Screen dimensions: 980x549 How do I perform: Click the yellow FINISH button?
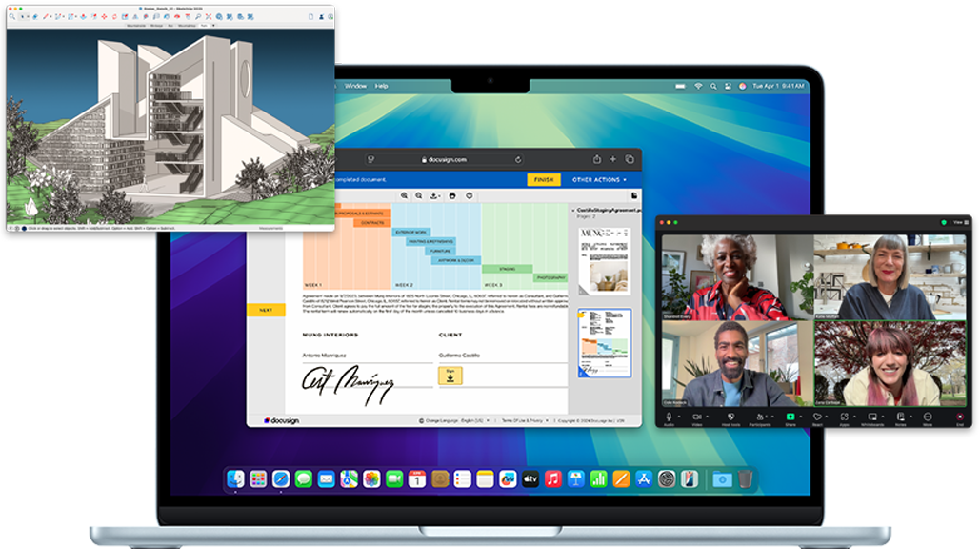(544, 180)
